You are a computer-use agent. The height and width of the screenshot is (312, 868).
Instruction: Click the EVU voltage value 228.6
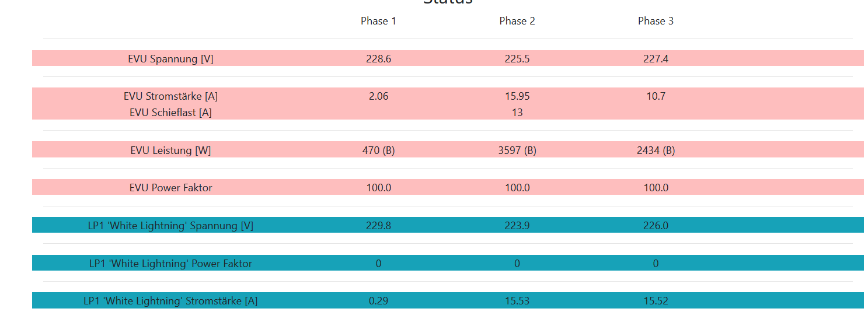(378, 59)
